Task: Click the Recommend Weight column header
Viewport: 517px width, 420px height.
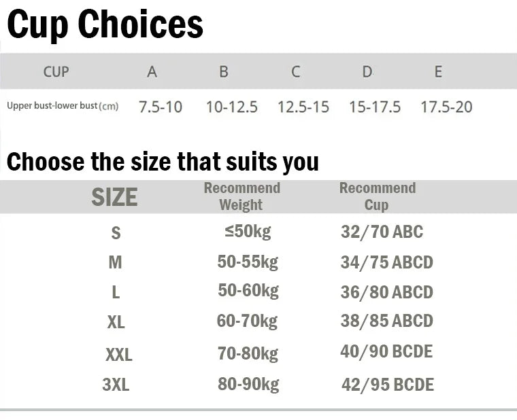Action: coord(241,196)
